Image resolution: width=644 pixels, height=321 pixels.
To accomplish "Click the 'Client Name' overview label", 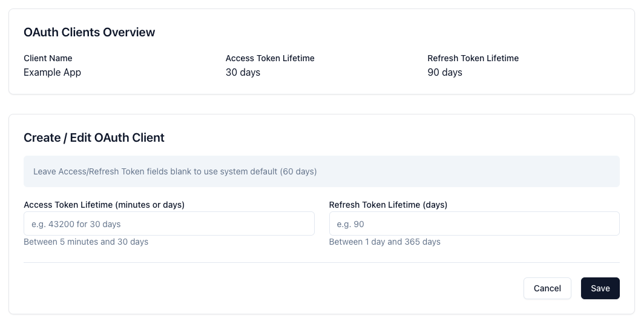I will point(48,58).
